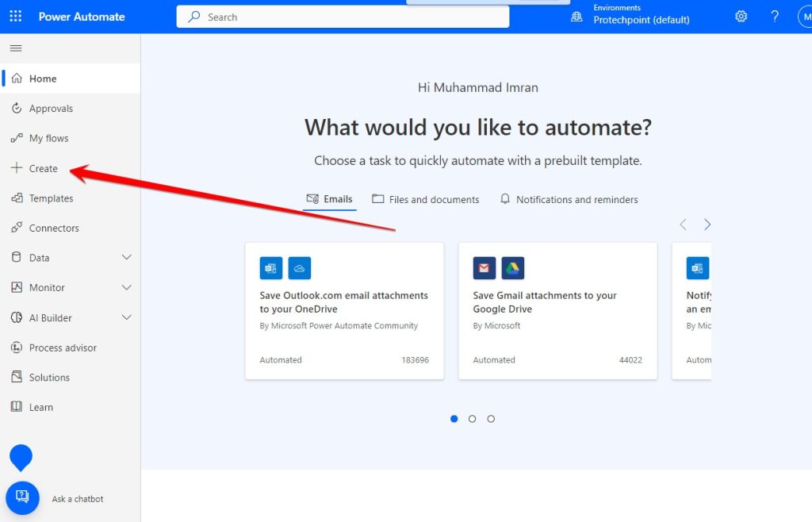Click Create in the sidebar
The image size is (812, 522).
tap(41, 168)
